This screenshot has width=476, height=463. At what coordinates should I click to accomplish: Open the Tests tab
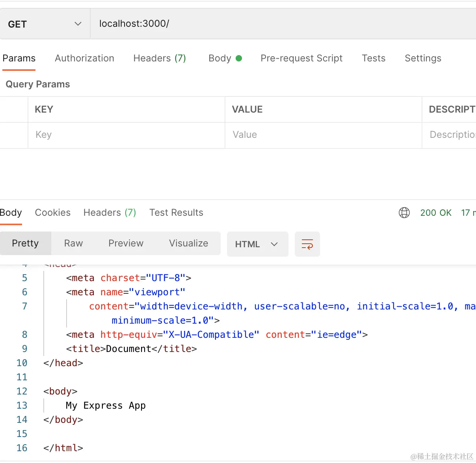tap(374, 58)
